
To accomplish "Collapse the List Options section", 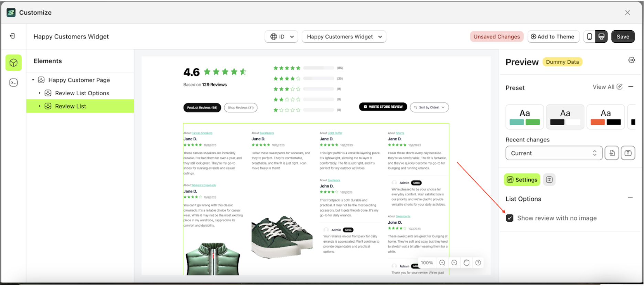I will pyautogui.click(x=630, y=198).
